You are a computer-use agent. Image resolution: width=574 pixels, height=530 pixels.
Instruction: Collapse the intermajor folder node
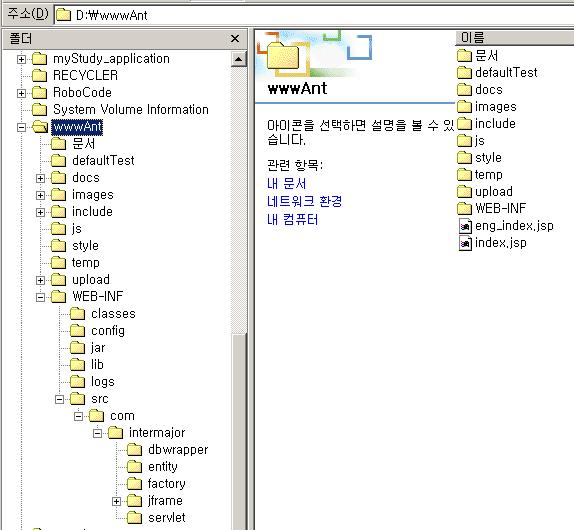click(x=97, y=433)
